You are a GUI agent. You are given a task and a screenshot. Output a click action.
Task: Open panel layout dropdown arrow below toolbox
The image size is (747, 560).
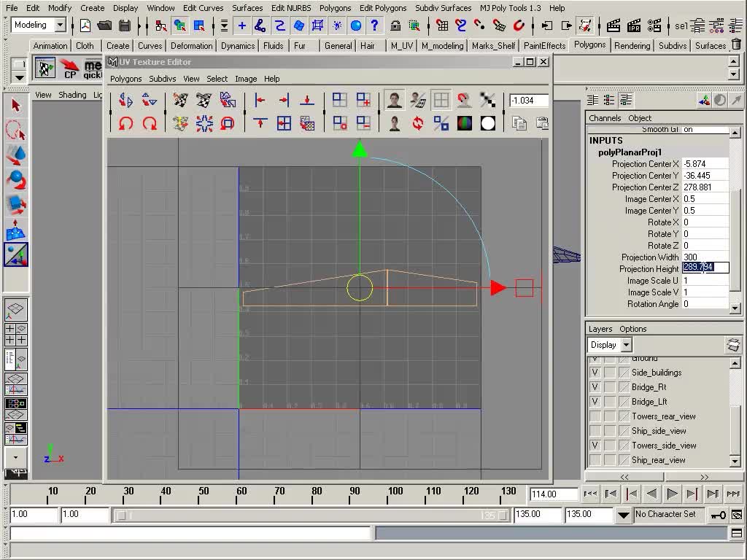[16, 457]
